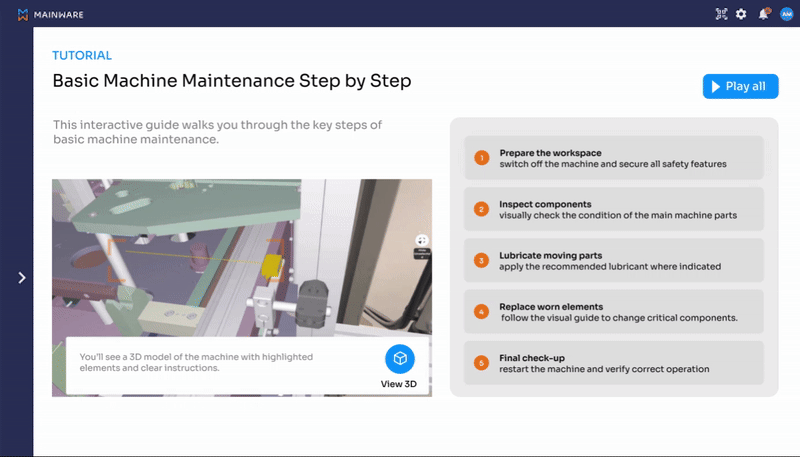Select step 3 Lubricate moving parts
Viewport: 800px width, 457px height.
pos(614,261)
